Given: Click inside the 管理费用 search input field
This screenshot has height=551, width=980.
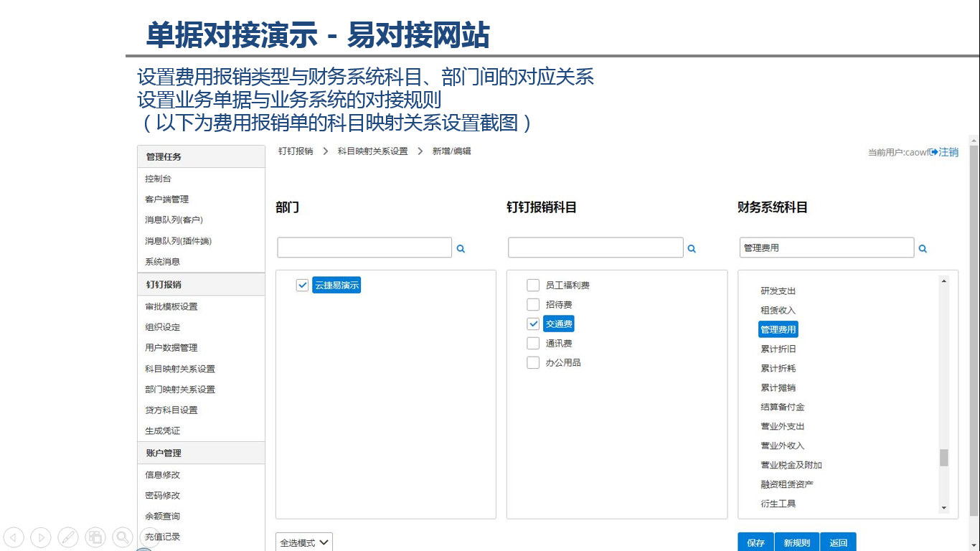Looking at the screenshot, I should (825, 248).
